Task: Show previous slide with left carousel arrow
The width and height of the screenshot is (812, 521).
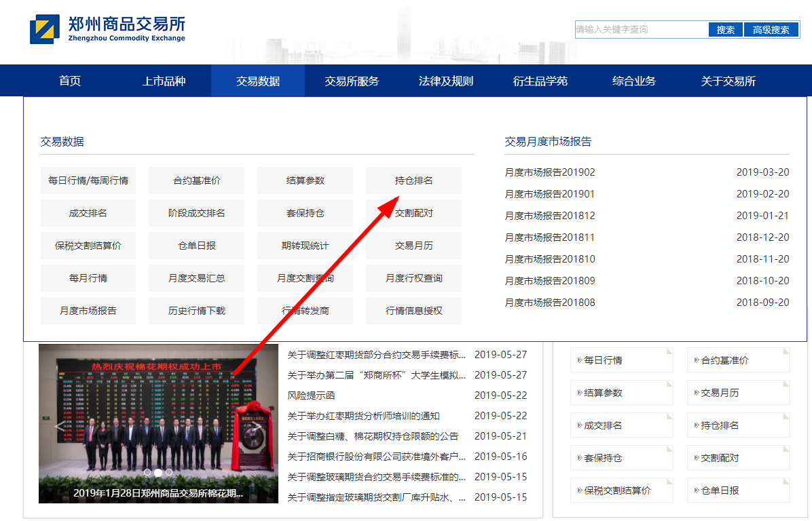Action: click(x=60, y=426)
